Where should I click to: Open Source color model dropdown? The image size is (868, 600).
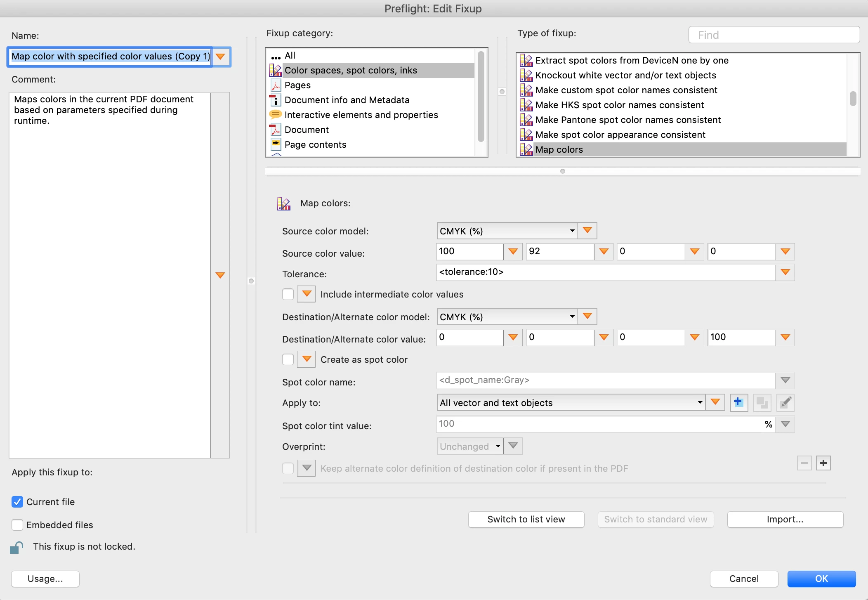507,231
